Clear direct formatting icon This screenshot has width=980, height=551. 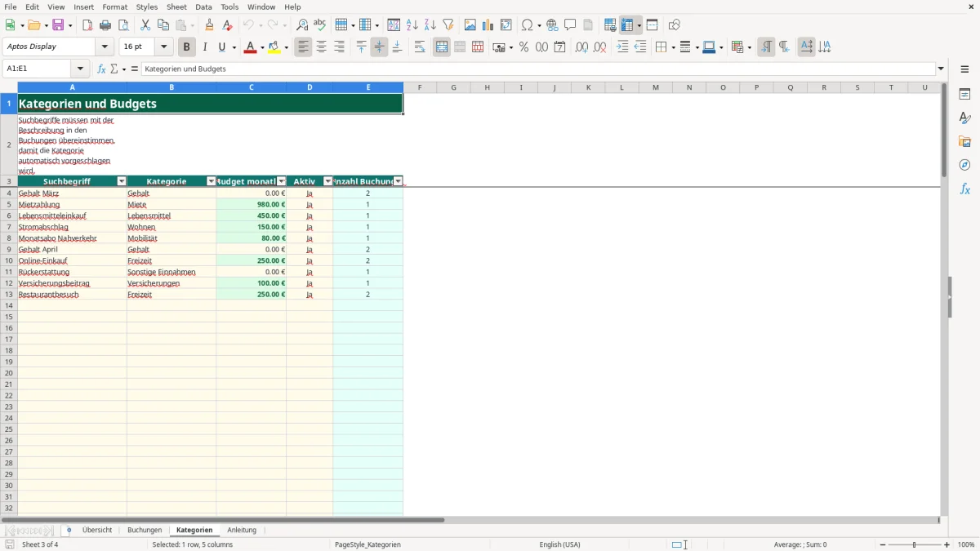tap(227, 25)
